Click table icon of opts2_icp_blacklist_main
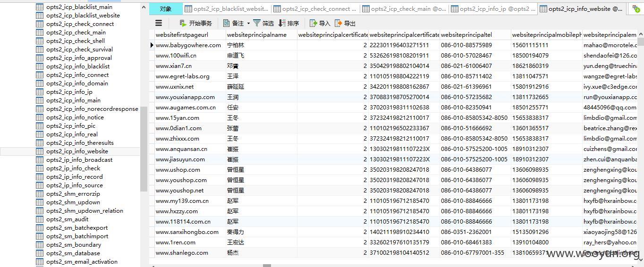This screenshot has height=267, width=644. pyautogui.click(x=40, y=7)
